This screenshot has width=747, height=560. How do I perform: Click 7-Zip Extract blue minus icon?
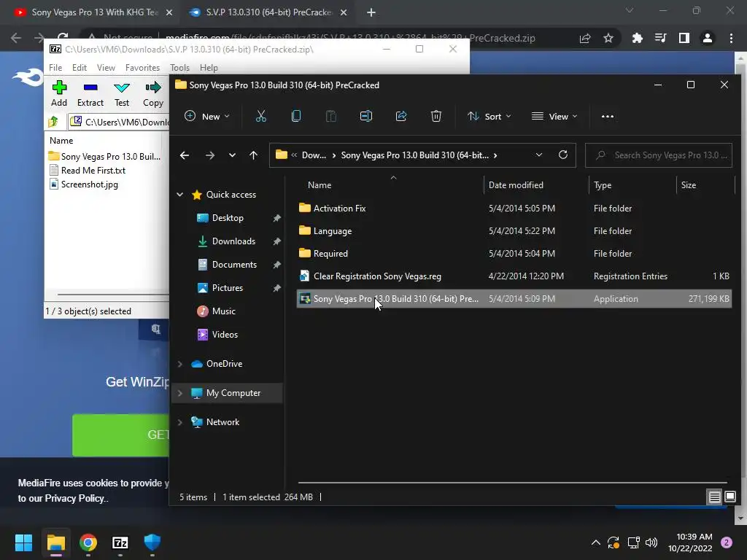click(90, 87)
